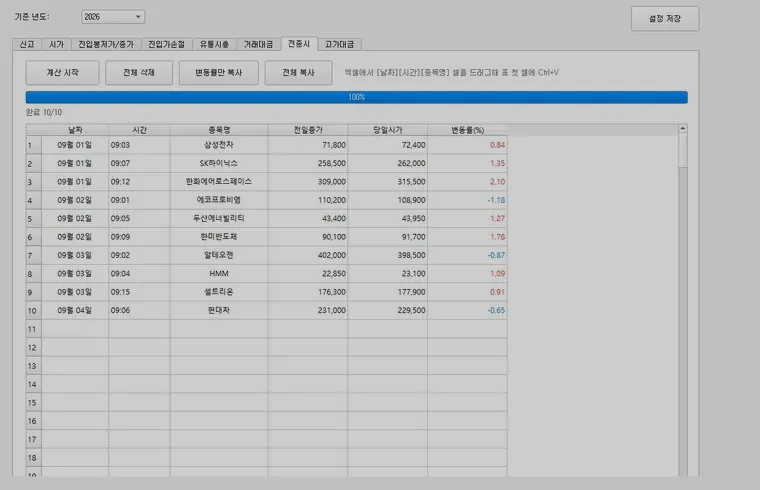Click the 종목명 column header
Image resolution: width=760 pixels, height=490 pixels.
tap(219, 130)
